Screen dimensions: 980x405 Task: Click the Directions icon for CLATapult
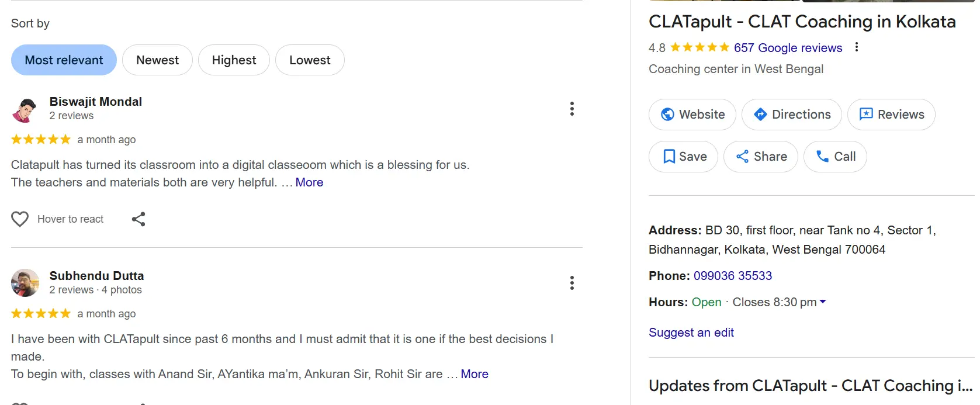(x=761, y=115)
